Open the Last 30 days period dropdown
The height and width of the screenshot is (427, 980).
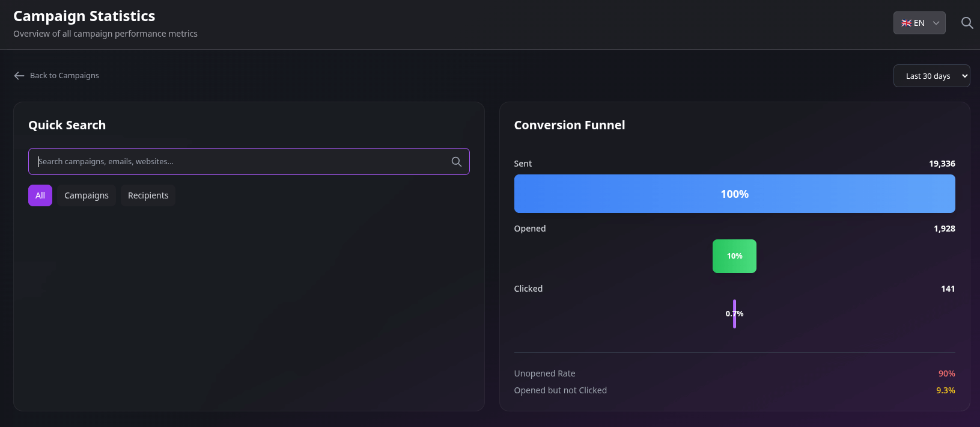click(x=931, y=76)
